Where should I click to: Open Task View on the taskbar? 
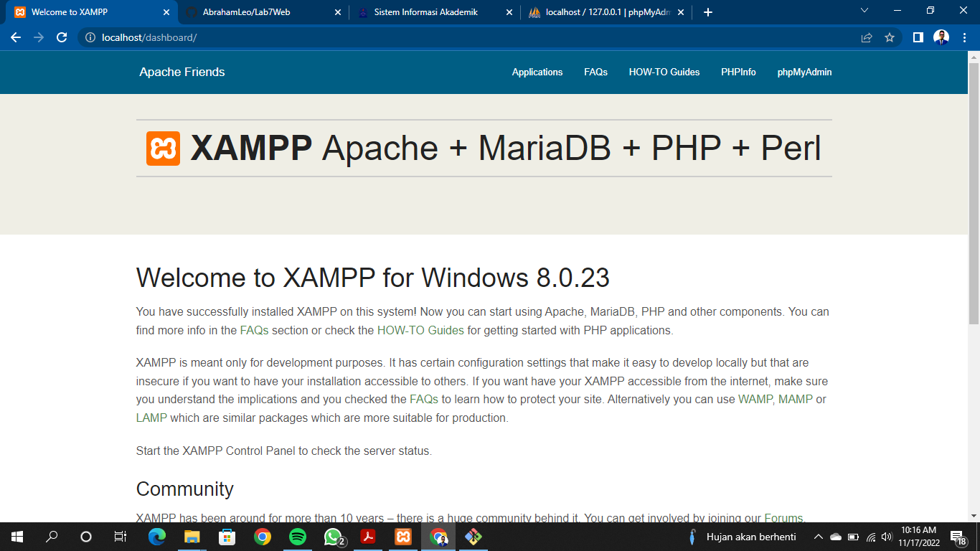[x=121, y=537]
